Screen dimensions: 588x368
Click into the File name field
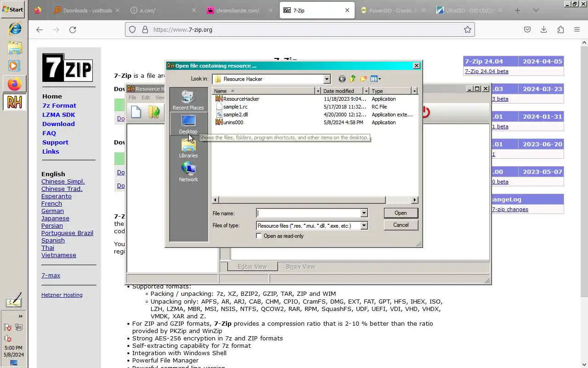tap(308, 213)
